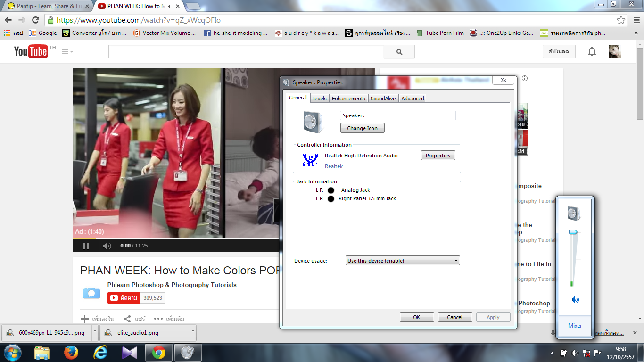Confirm with the OK button

[x=417, y=317]
